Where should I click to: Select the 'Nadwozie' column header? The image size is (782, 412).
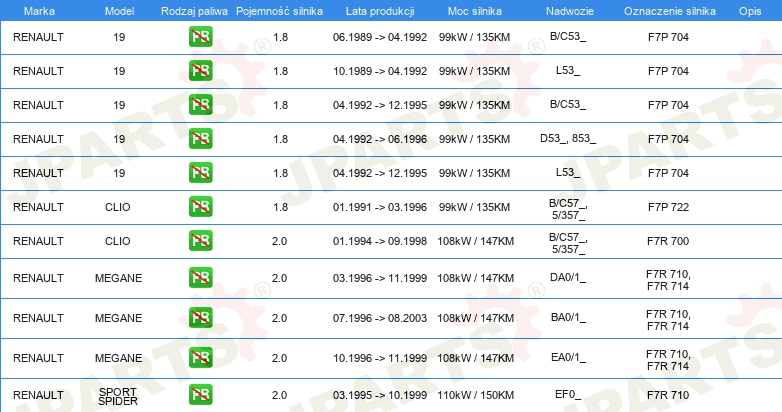[x=570, y=11]
